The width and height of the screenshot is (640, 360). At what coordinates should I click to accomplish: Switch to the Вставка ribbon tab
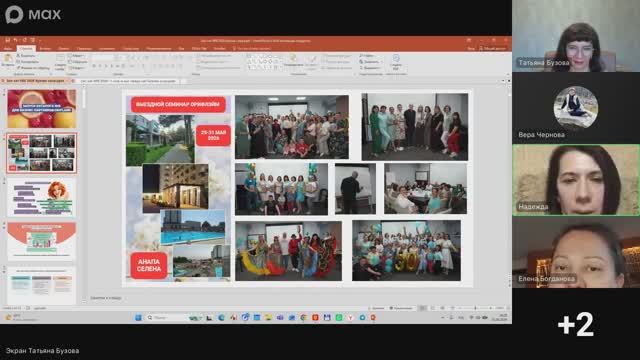(45, 48)
